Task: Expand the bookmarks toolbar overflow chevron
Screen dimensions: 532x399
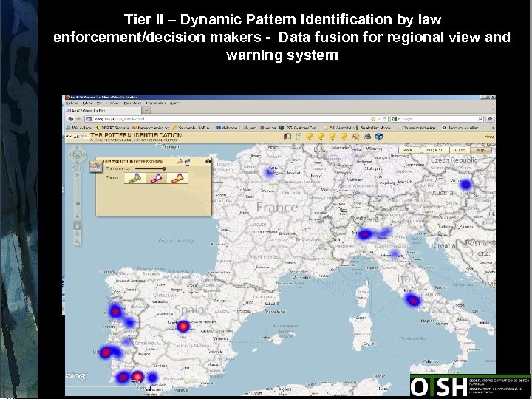Action: tap(493, 128)
